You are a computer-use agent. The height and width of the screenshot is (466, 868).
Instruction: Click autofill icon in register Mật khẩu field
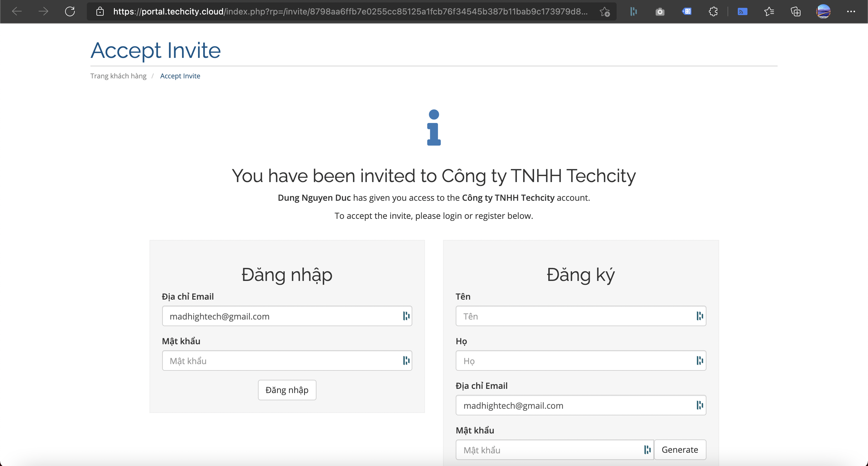click(647, 449)
